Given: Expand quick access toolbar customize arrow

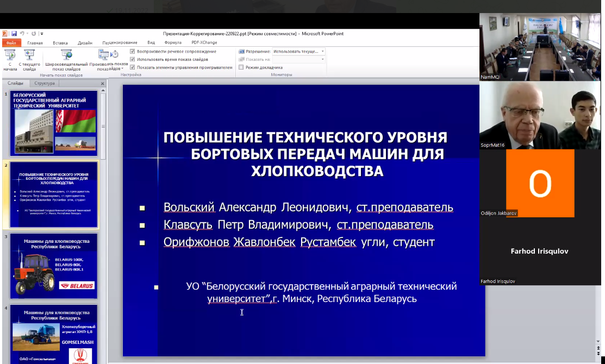Looking at the screenshot, I should [42, 34].
